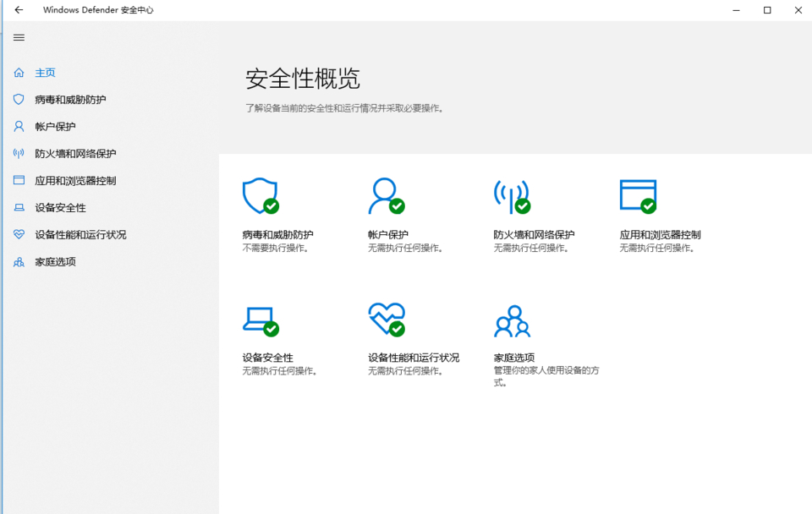The height and width of the screenshot is (514, 812).
Task: Go to 病毒和威胁防护 in sidebar
Action: tap(70, 100)
